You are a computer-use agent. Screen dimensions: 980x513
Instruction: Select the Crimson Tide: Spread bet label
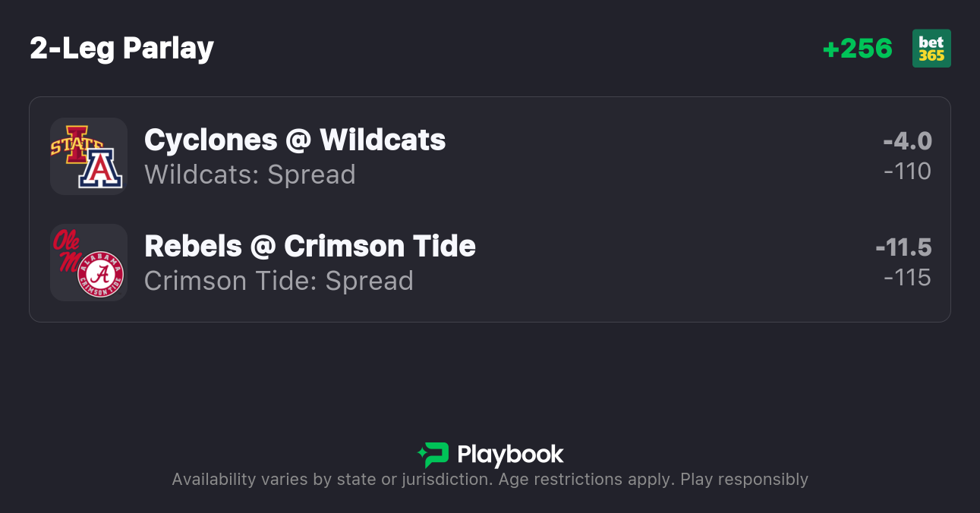click(x=279, y=281)
